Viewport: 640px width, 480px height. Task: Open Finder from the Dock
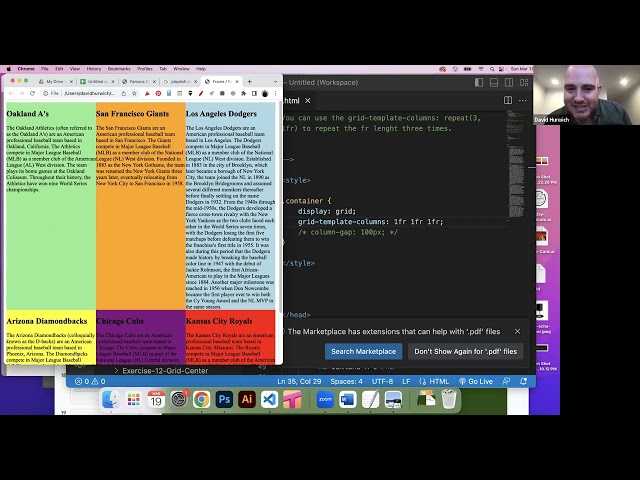coord(111,400)
